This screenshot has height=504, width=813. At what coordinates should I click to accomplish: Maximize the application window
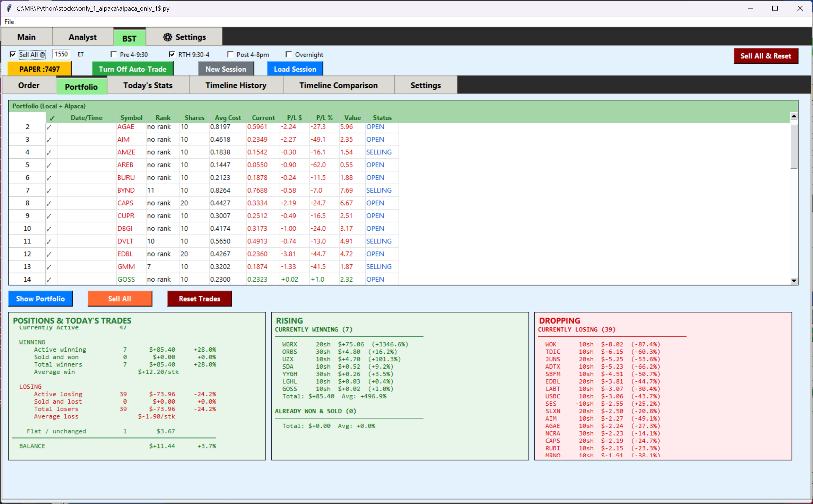tap(775, 8)
